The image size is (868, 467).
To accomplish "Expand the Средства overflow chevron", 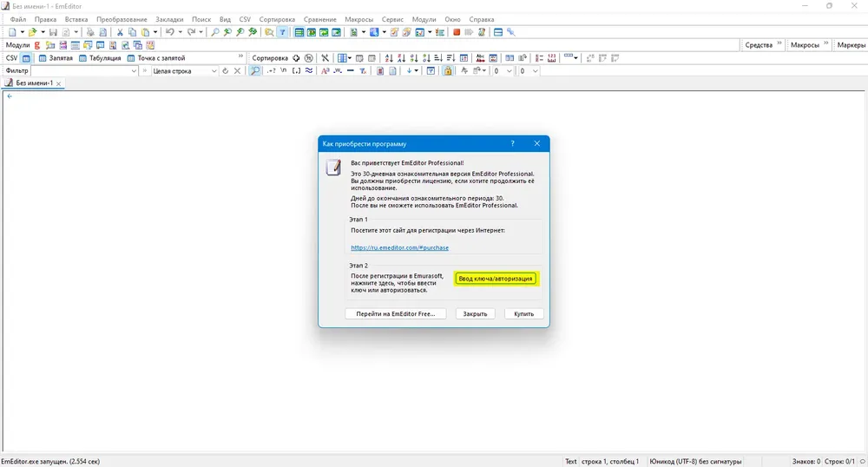I will 779,43.
